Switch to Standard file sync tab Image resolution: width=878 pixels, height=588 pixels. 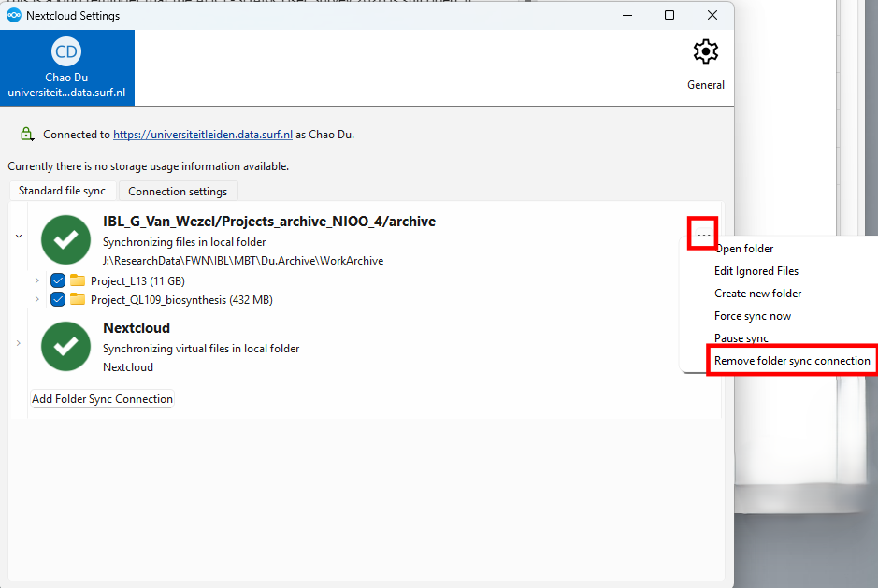62,191
